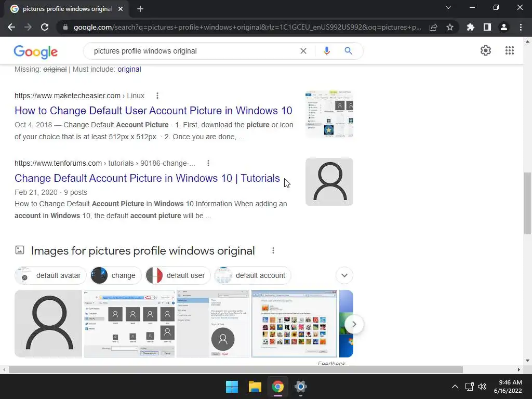The image size is (532, 399).
Task: Close the pictures profile windows original tab
Action: point(121,9)
